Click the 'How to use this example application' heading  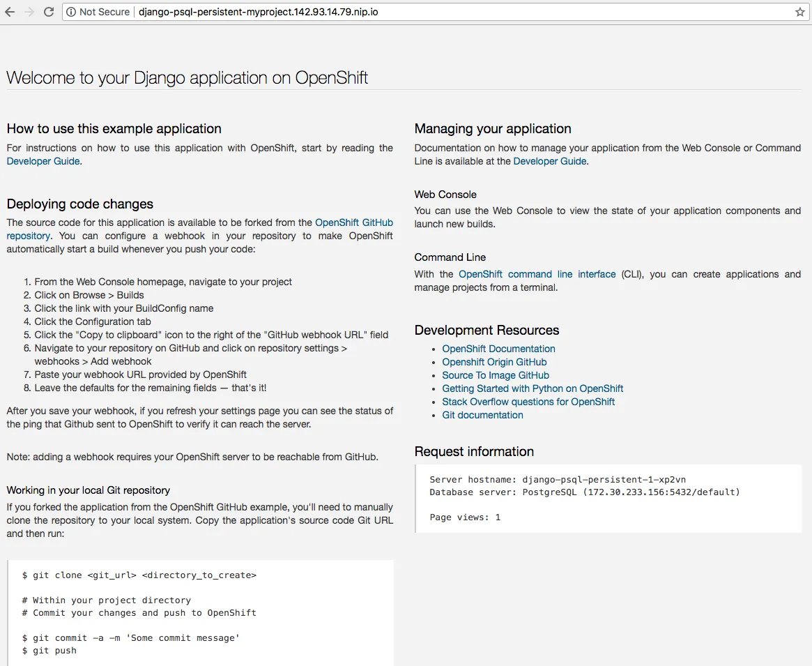pyautogui.click(x=114, y=129)
